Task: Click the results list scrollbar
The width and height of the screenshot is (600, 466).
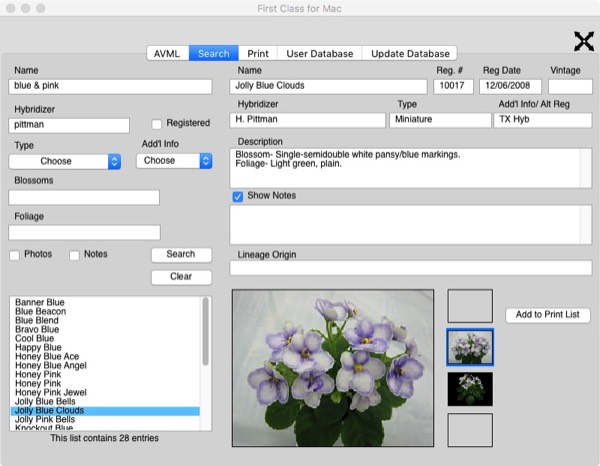Action: click(205, 331)
